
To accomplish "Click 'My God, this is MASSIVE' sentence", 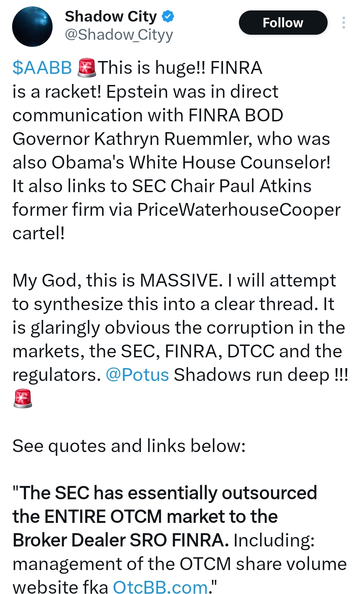I will (117, 280).
